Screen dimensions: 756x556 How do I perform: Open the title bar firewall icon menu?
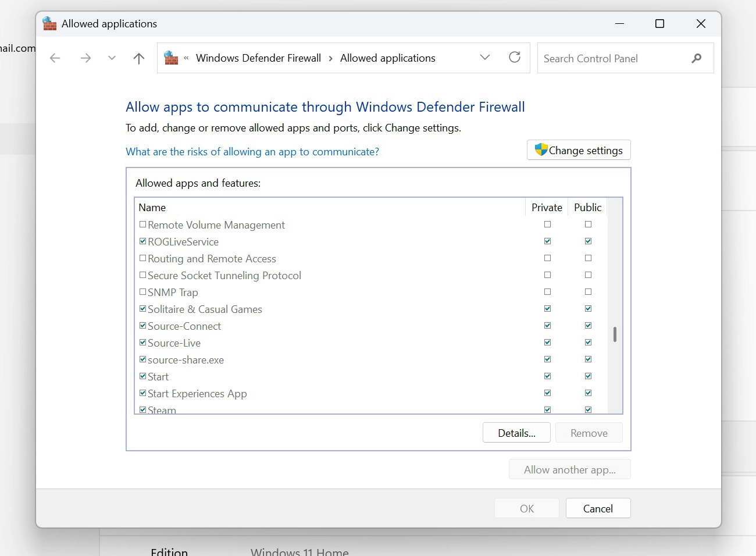[49, 23]
